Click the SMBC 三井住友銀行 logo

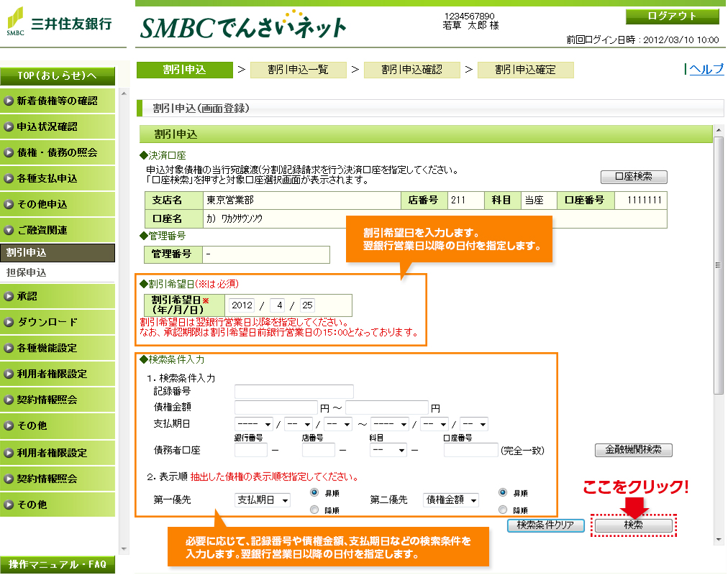(59, 22)
